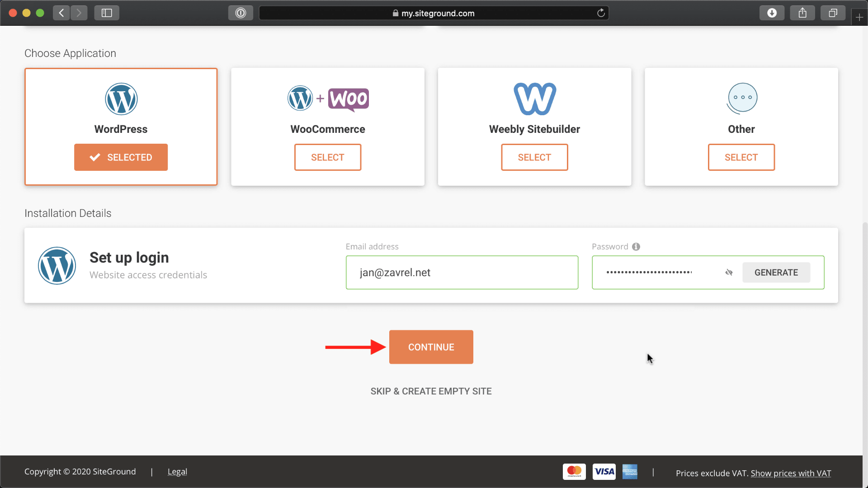This screenshot has width=868, height=488.
Task: Open the 1Password extension icon
Action: click(x=241, y=13)
